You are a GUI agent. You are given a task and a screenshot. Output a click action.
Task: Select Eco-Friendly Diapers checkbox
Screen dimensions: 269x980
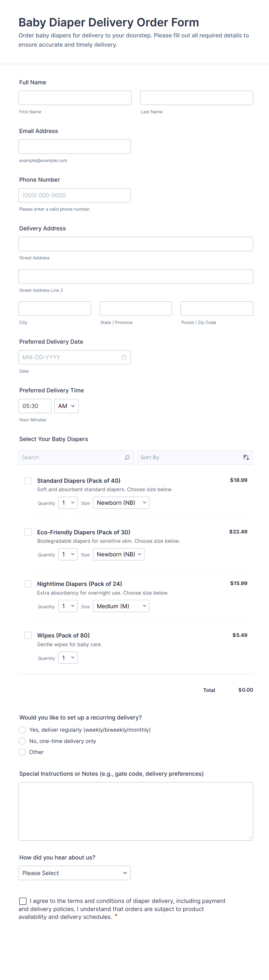(x=28, y=532)
